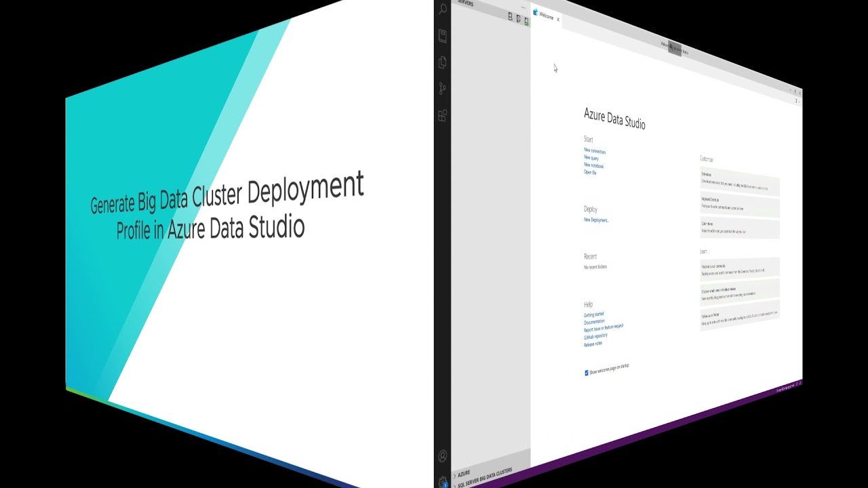868x488 pixels.
Task: Click the Azure Data Studio heading
Action: tap(614, 119)
